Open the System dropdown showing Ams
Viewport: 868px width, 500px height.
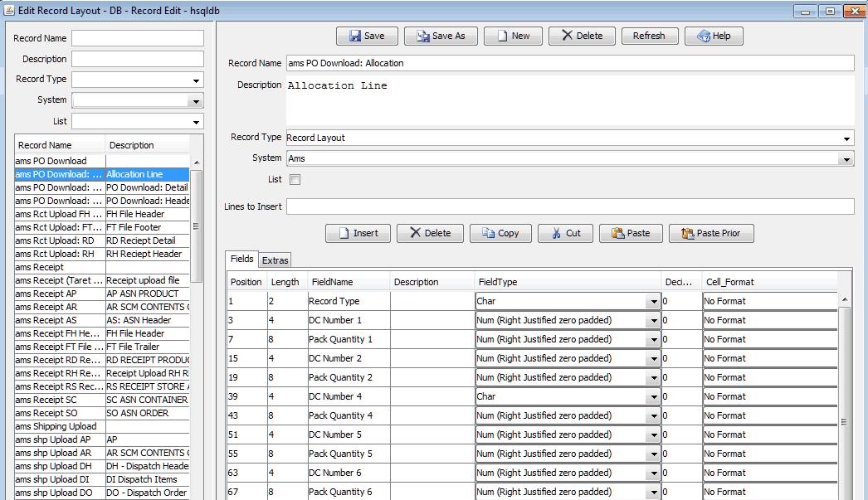click(846, 158)
